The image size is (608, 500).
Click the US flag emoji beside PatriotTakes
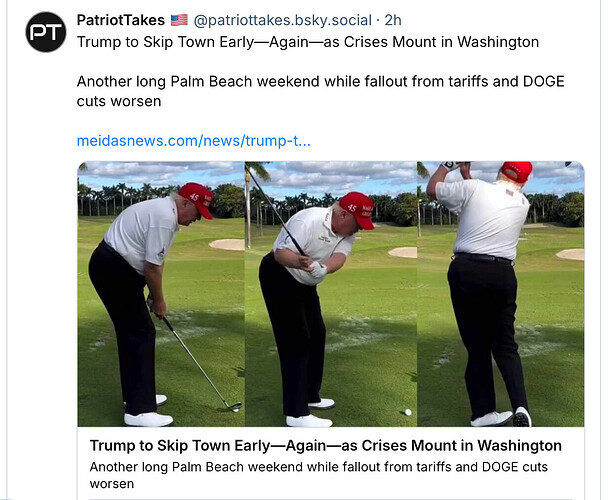pos(179,20)
